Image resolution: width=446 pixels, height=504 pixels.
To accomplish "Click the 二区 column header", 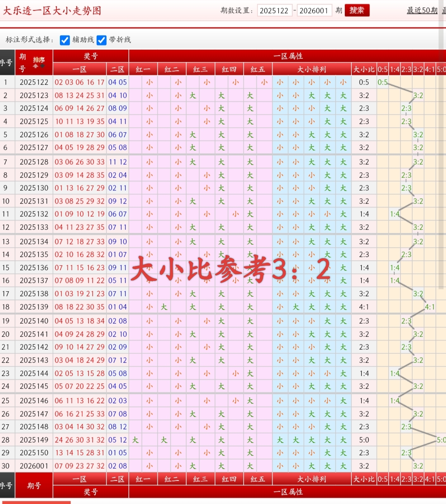I will click(117, 69).
